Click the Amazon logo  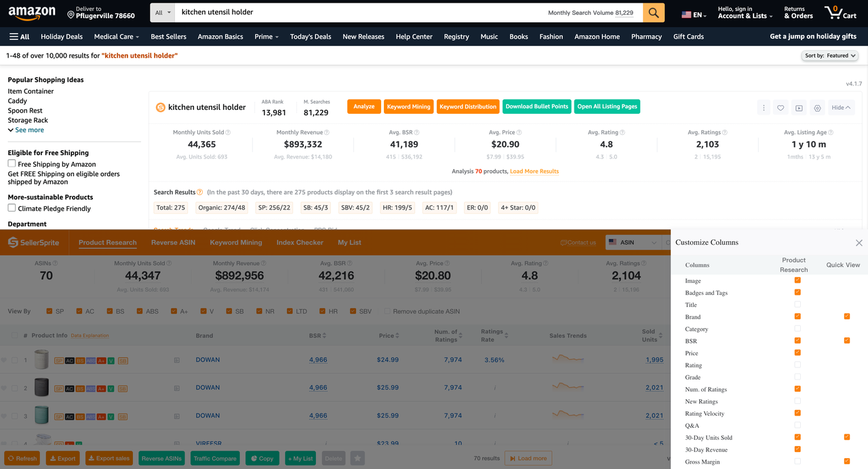pos(33,13)
